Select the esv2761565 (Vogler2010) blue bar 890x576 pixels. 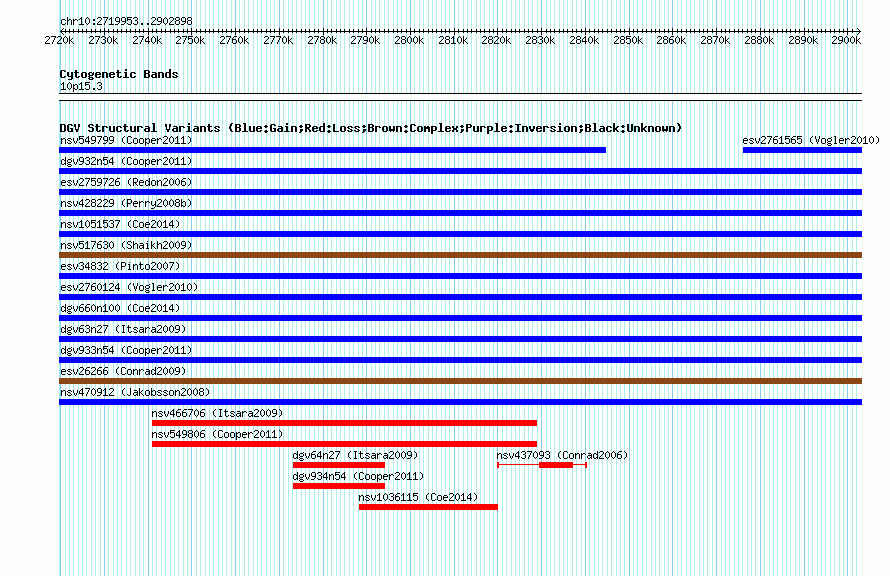coord(802,150)
